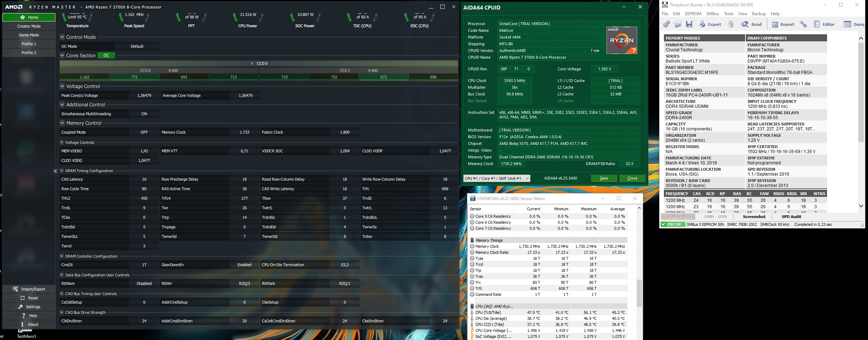Click the Command Rate sensor icon in HWiNFO64
The width and height of the screenshot is (868, 340).
[x=472, y=294]
